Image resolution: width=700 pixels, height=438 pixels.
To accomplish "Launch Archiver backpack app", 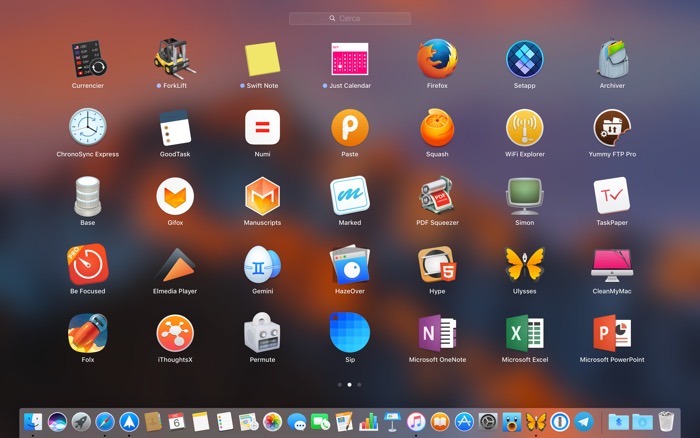I will coord(612,59).
